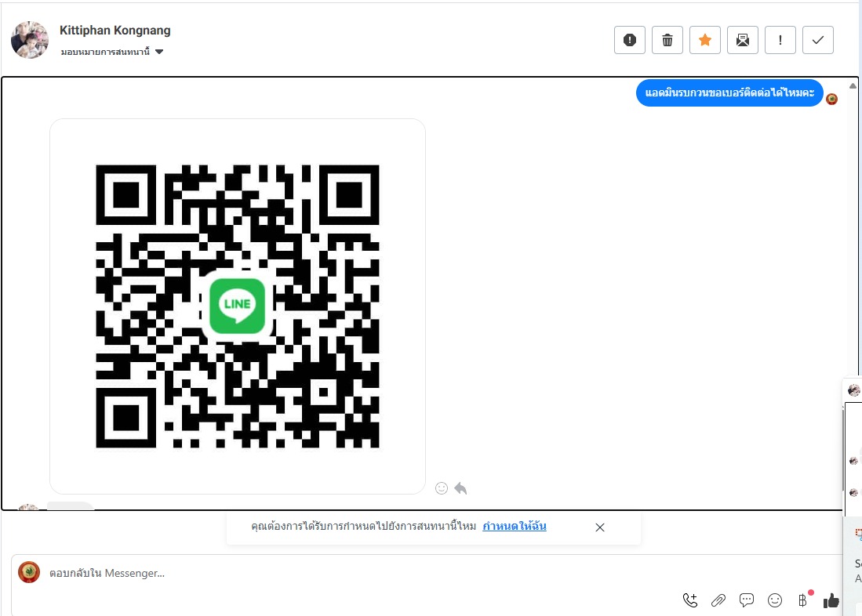The width and height of the screenshot is (862, 616).
Task: Delete conversation using the trash icon
Action: coord(667,39)
